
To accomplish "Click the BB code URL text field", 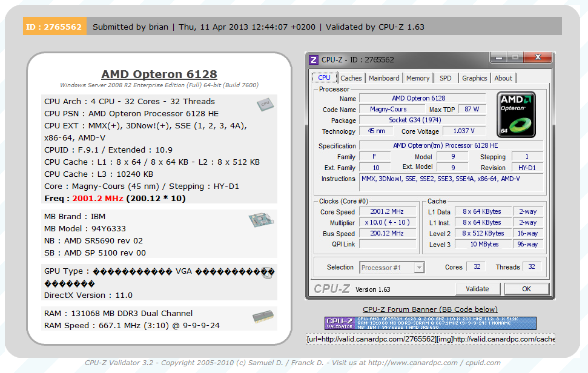I will coord(430,339).
